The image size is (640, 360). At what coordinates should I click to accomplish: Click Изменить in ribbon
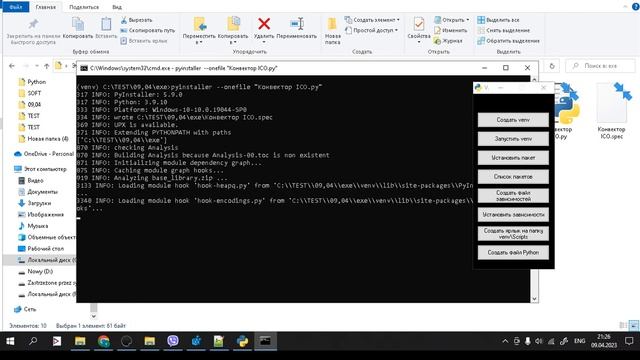pos(451,30)
